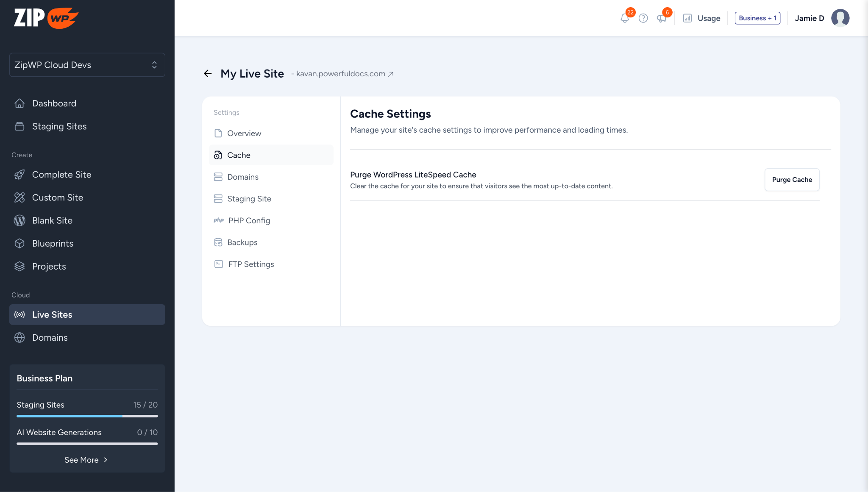
Task: Open the help question mark icon
Action: point(643,18)
